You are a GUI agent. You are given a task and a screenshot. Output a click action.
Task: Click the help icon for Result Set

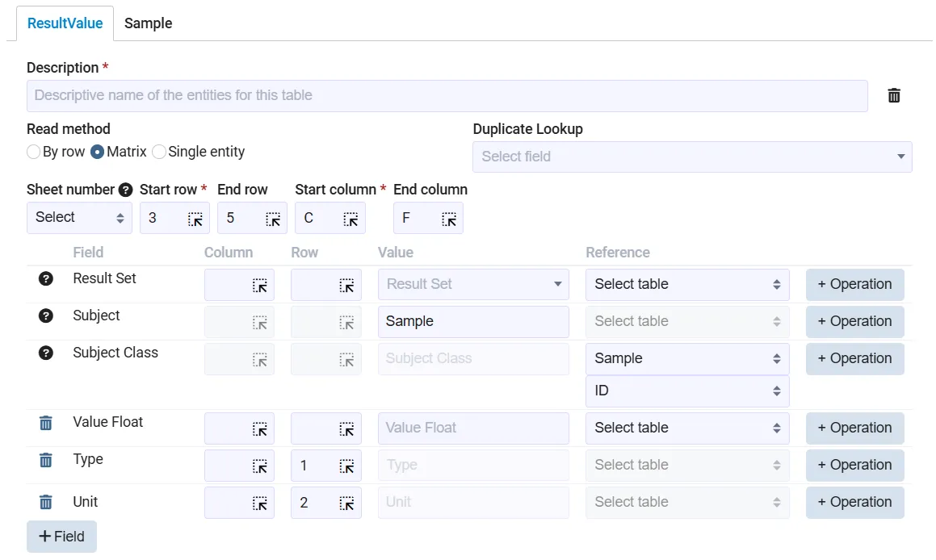click(x=46, y=279)
